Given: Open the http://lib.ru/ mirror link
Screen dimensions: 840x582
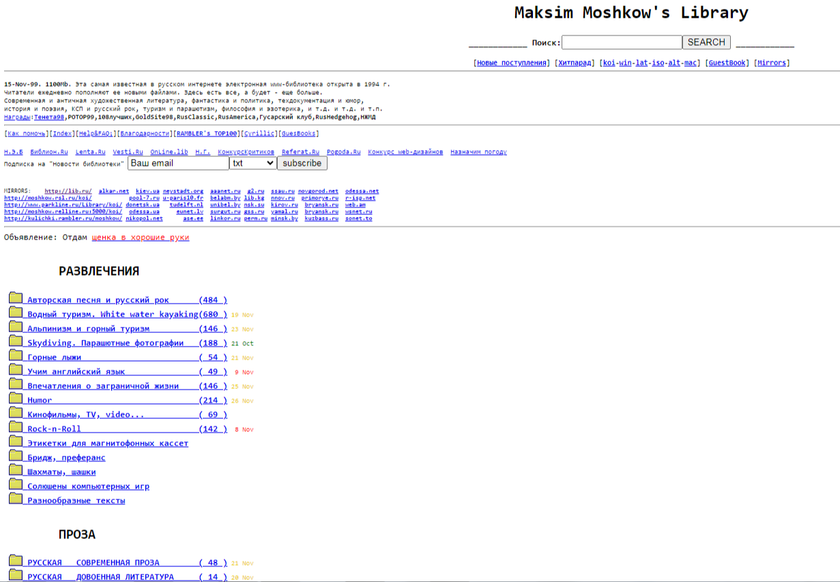Looking at the screenshot, I should click(x=68, y=191).
